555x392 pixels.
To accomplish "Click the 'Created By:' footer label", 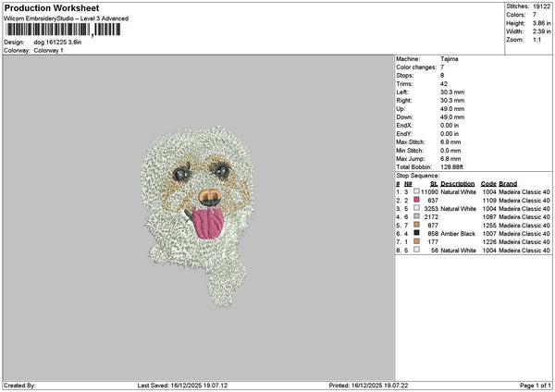I will 19,386.
